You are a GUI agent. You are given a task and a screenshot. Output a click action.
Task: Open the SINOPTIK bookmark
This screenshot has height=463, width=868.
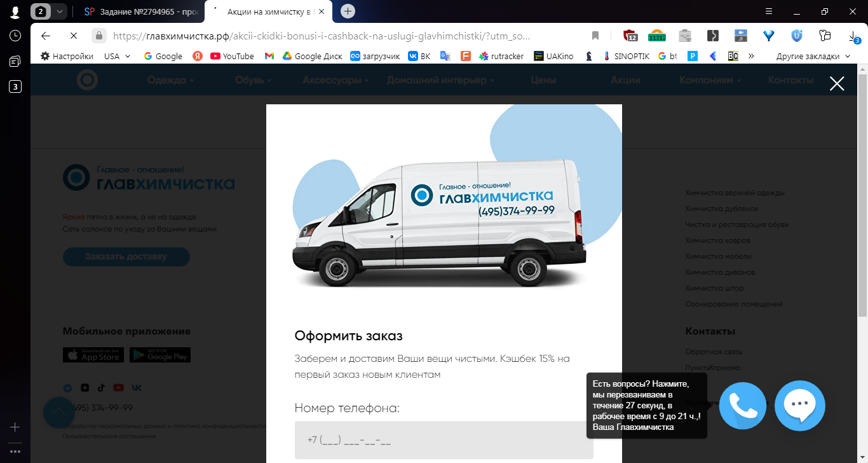[626, 56]
